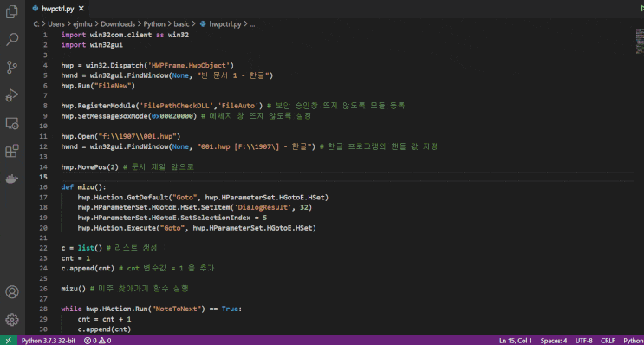Click 'hwp.Open' on line 11
Image resolution: width=644 pixels, height=345 pixels.
(77, 136)
